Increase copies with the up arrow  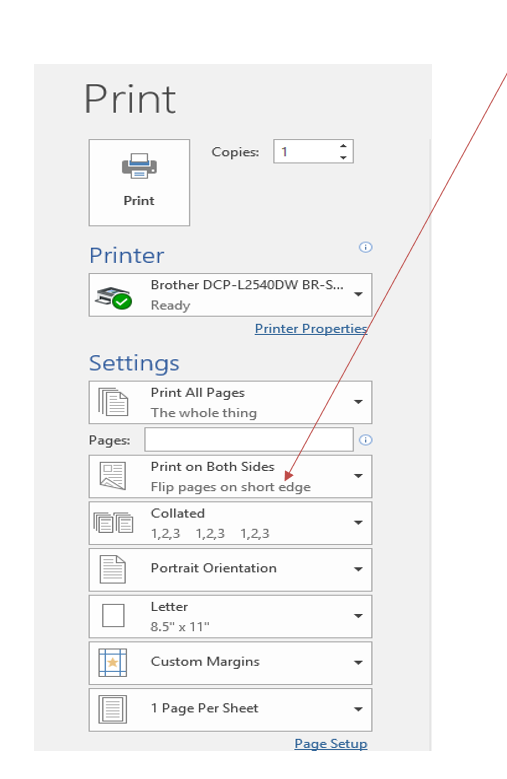tap(343, 146)
